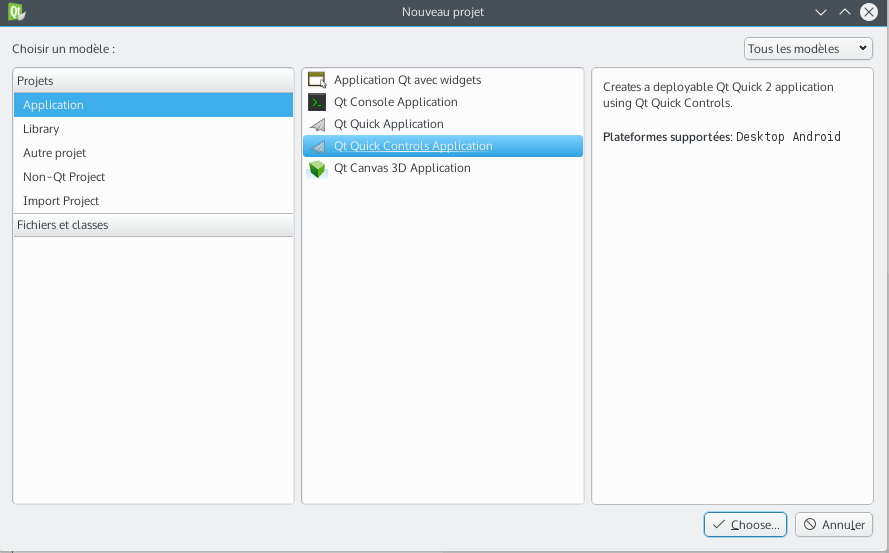This screenshot has height=553, width=889.
Task: Select the Autre projet category
Action: (153, 153)
